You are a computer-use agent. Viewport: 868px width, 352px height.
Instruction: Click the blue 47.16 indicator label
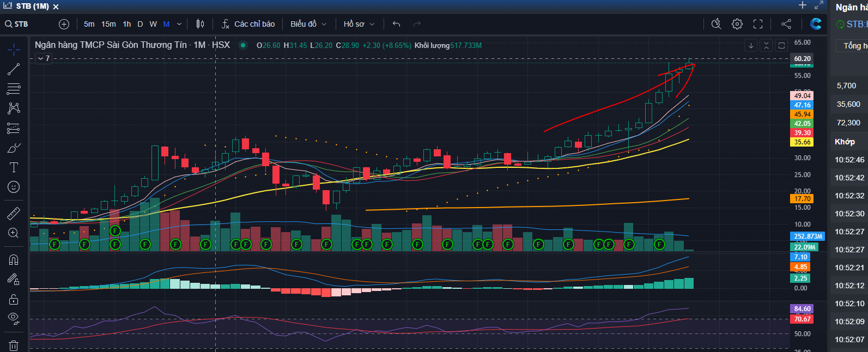point(802,105)
